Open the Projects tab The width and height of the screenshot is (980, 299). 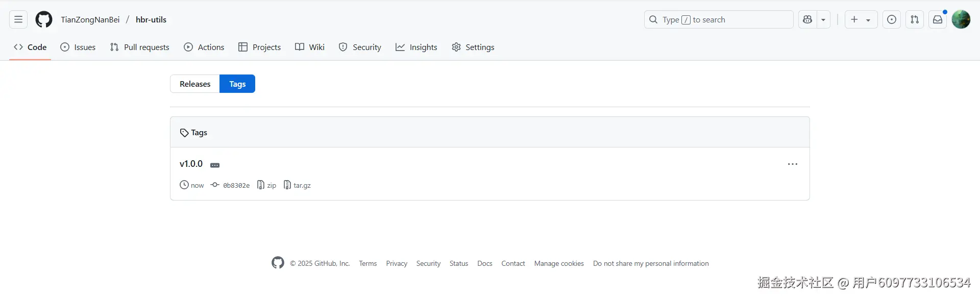pos(260,47)
